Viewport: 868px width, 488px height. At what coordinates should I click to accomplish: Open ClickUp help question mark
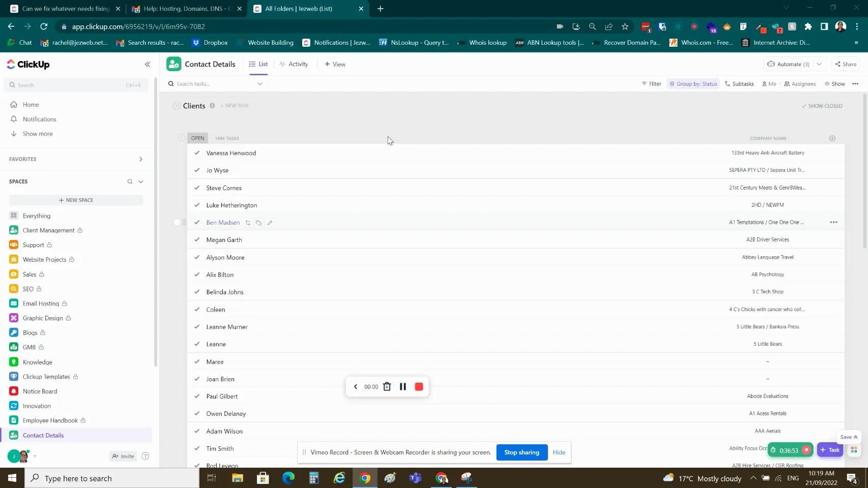coord(146,456)
